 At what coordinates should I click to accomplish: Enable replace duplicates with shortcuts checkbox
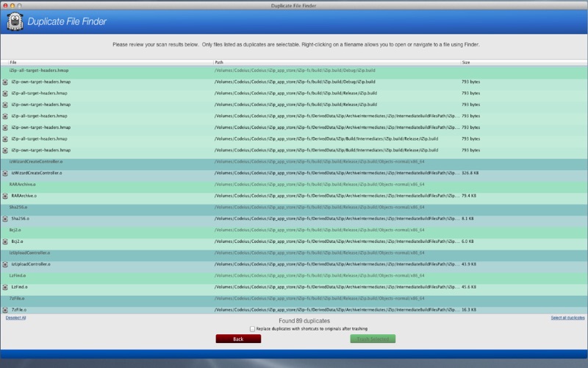click(252, 329)
